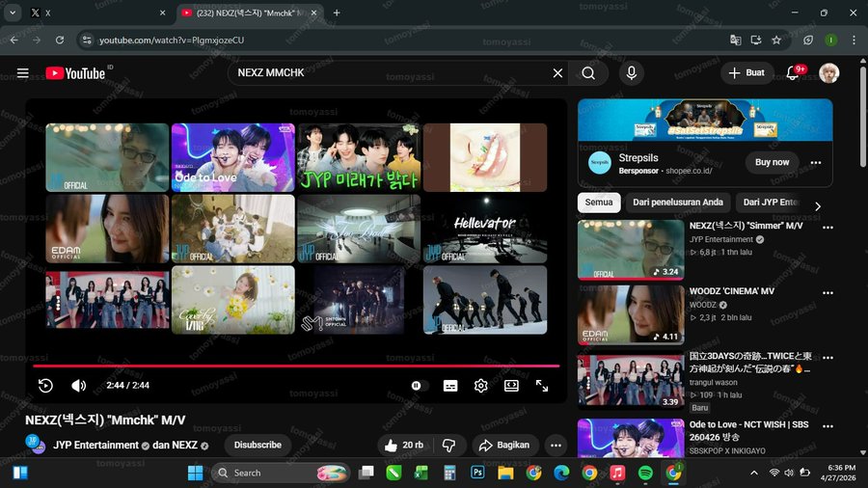Share the video with Bagikan

tap(504, 445)
